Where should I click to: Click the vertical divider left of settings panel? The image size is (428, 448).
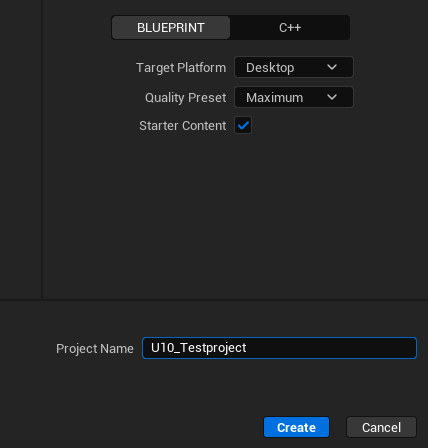coord(42,149)
